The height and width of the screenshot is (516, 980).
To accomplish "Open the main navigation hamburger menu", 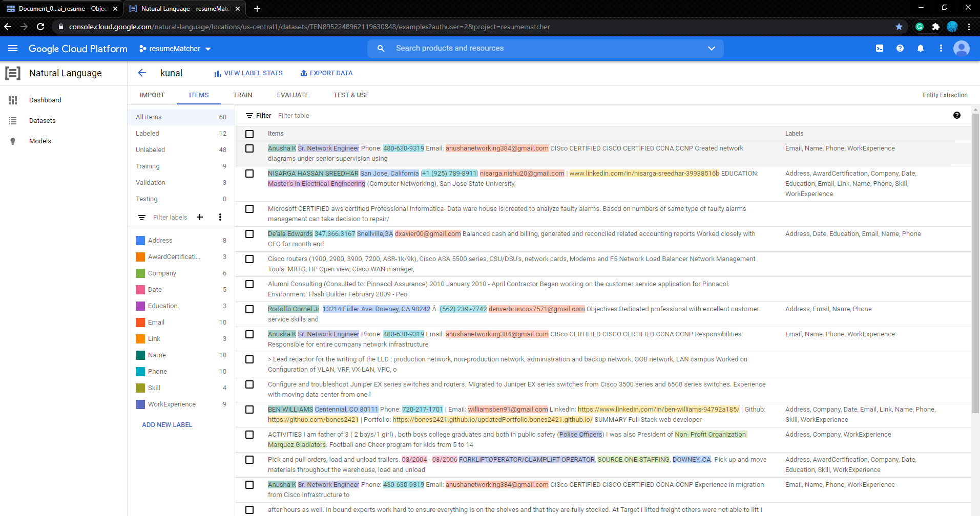I will [x=13, y=48].
